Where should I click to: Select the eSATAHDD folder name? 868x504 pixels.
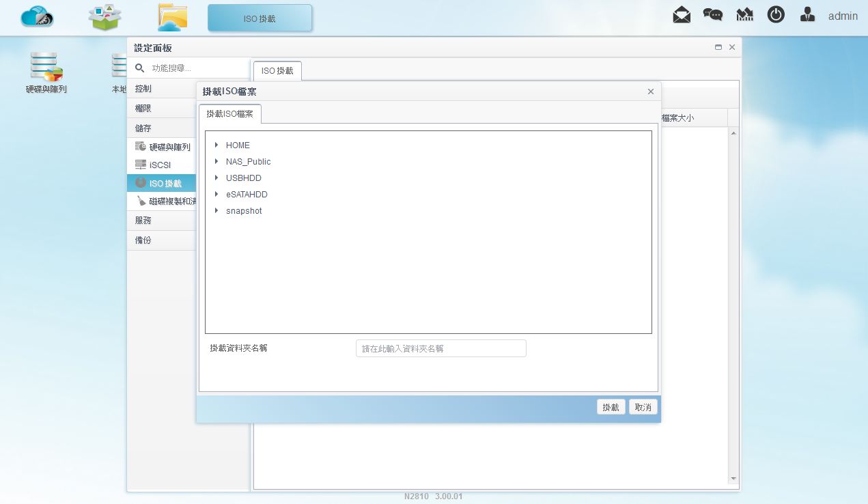[x=247, y=194]
